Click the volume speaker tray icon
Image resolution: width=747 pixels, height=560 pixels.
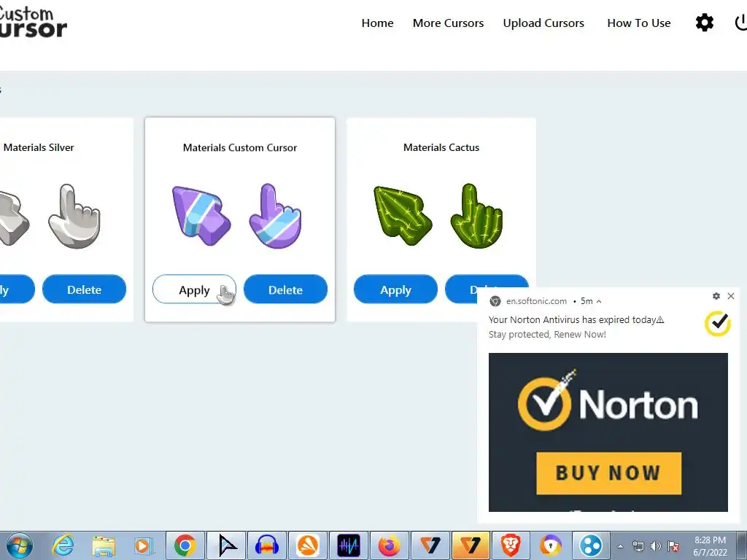(x=656, y=546)
